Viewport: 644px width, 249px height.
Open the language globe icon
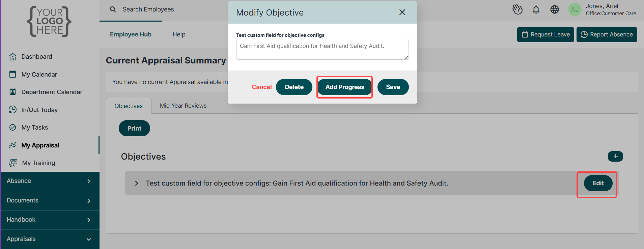[x=555, y=9]
